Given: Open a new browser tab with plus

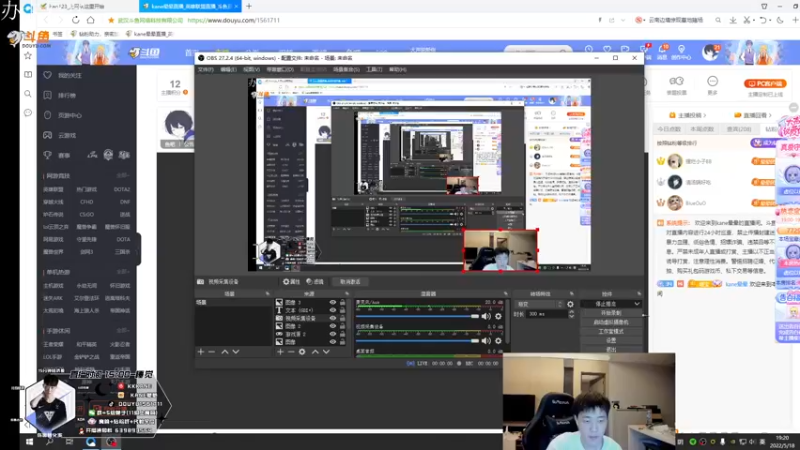Looking at the screenshot, I should (x=249, y=6).
